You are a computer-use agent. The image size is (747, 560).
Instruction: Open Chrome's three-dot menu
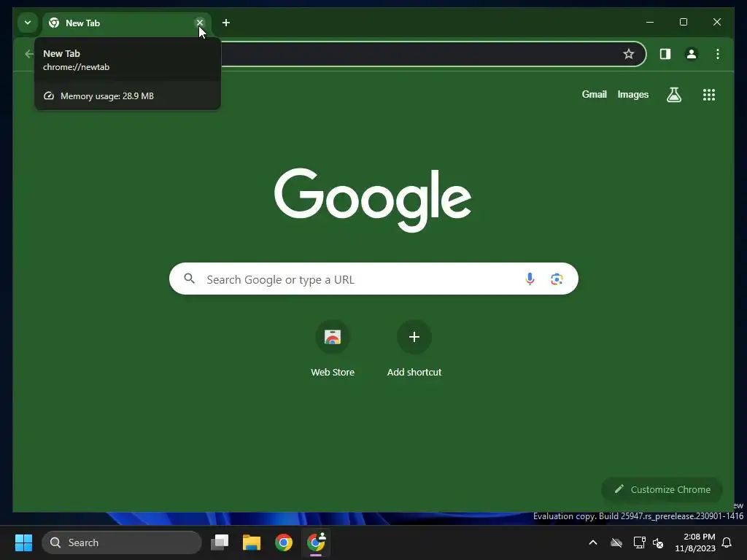718,54
